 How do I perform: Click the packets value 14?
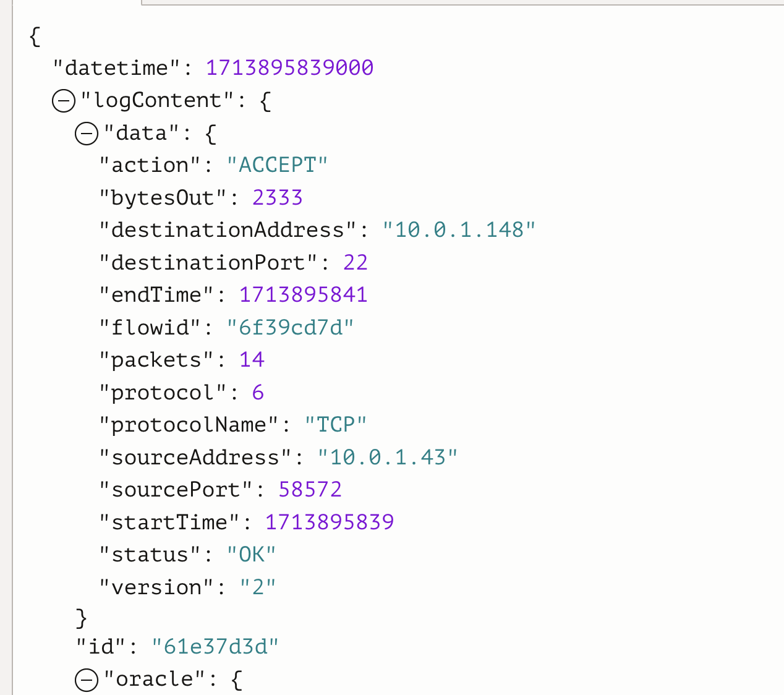252,360
